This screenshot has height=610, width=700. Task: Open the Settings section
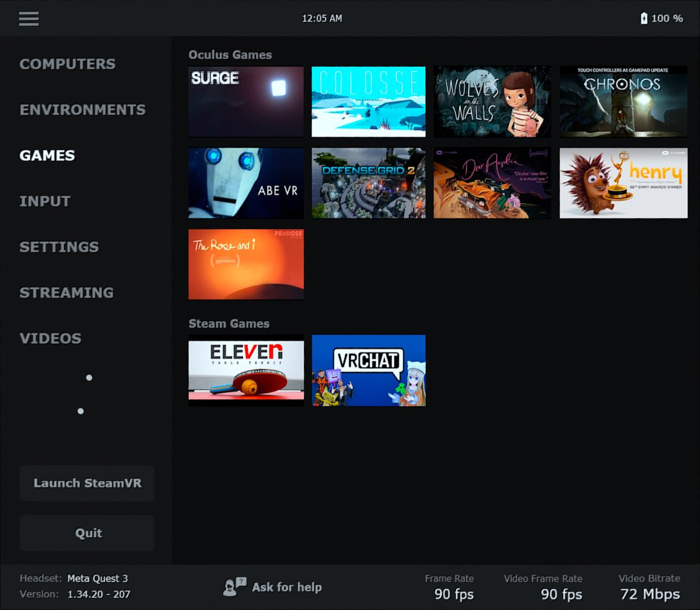click(x=59, y=246)
